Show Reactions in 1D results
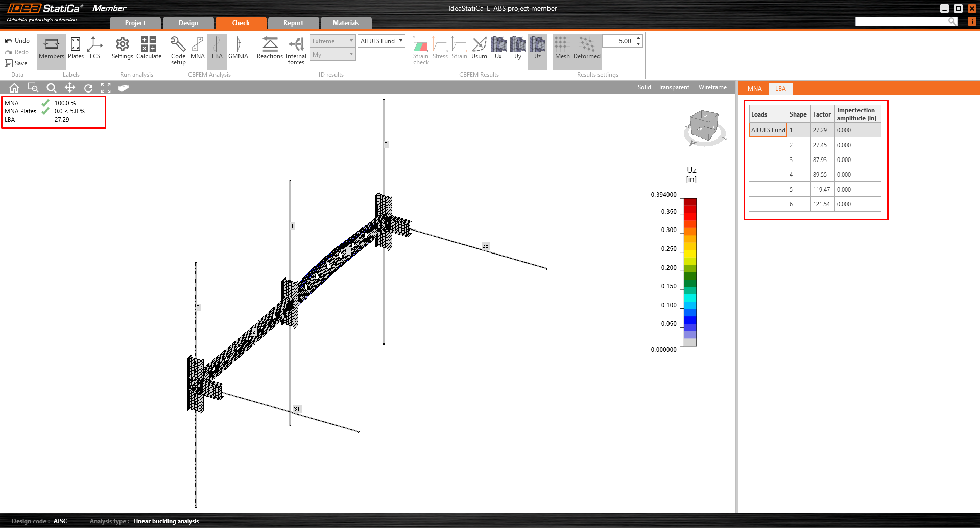This screenshot has height=528, width=980. [x=270, y=48]
